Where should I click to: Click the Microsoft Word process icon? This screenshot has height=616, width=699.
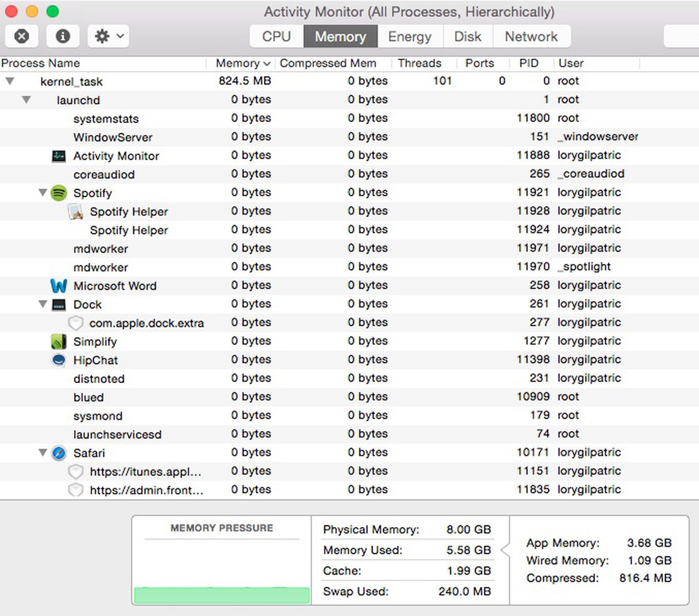(x=58, y=286)
